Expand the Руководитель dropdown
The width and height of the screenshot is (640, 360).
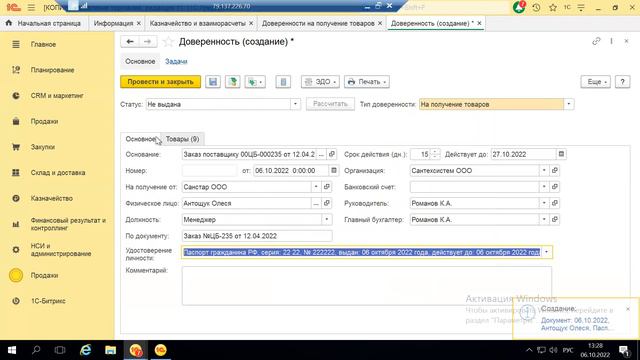tap(544, 203)
